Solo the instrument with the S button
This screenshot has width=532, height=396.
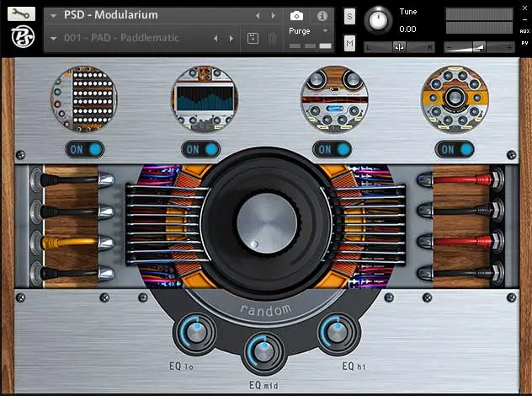point(349,16)
